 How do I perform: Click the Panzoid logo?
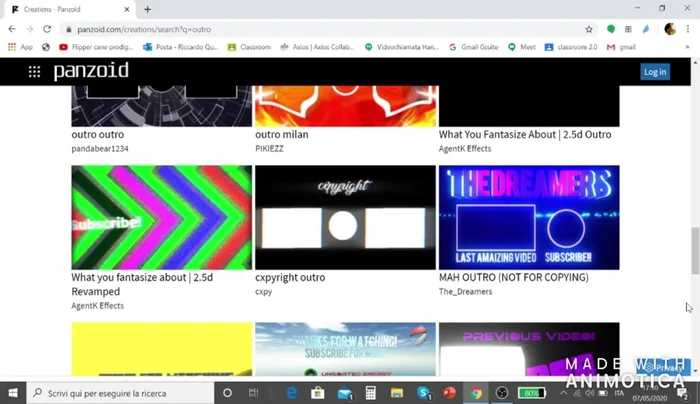pos(91,72)
